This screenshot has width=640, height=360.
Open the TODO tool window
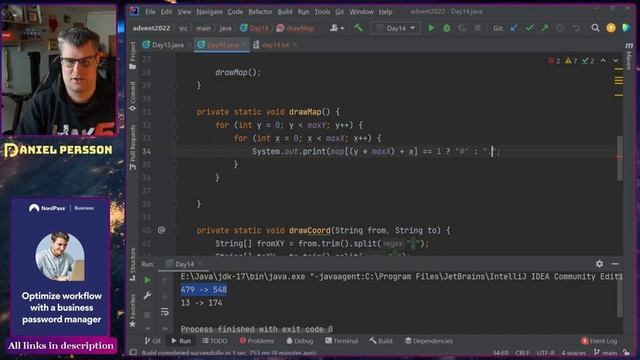[215, 341]
